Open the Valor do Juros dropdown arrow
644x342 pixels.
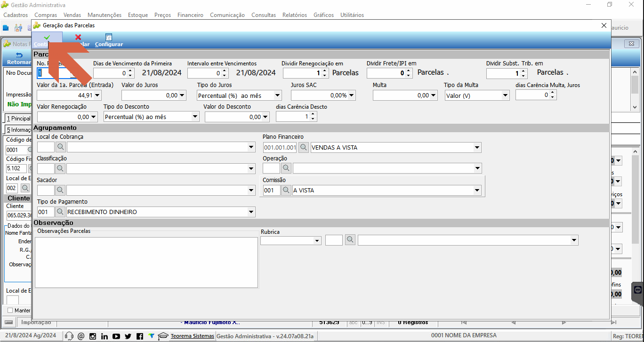pyautogui.click(x=182, y=95)
